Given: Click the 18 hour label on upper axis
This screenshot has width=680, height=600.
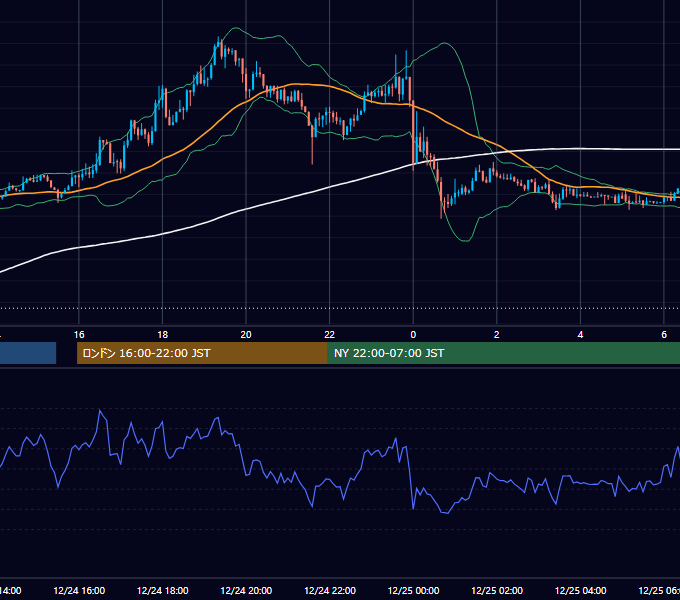Looking at the screenshot, I should (162, 335).
